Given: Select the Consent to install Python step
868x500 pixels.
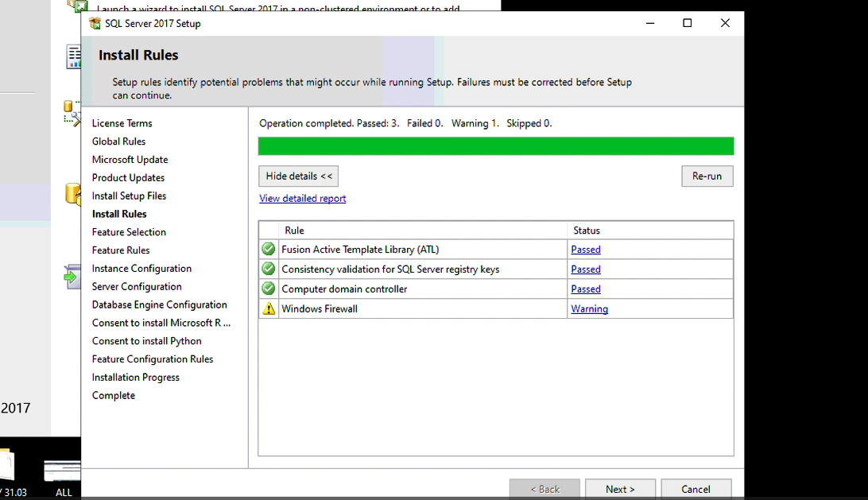Looking at the screenshot, I should [x=147, y=341].
